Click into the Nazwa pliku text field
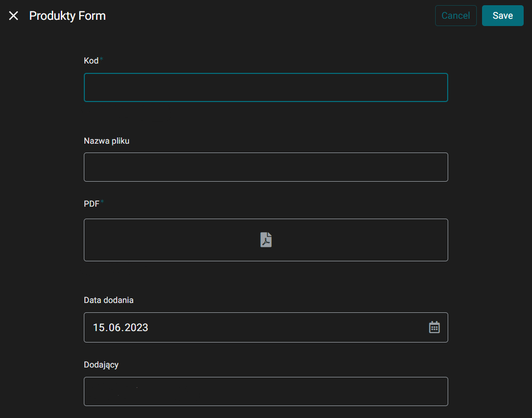 pos(265,167)
